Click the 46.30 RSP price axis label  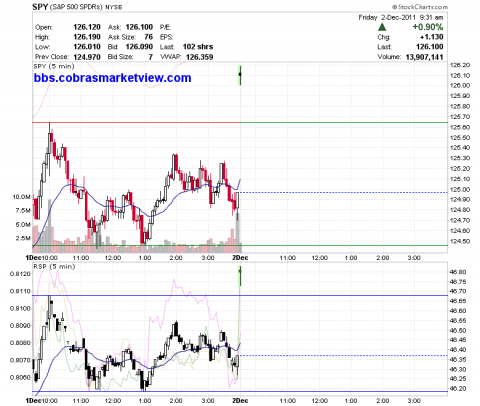[458, 370]
